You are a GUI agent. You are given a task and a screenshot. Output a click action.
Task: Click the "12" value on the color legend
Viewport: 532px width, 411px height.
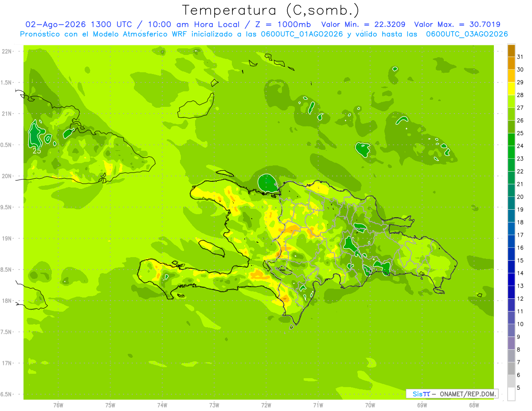click(520, 298)
